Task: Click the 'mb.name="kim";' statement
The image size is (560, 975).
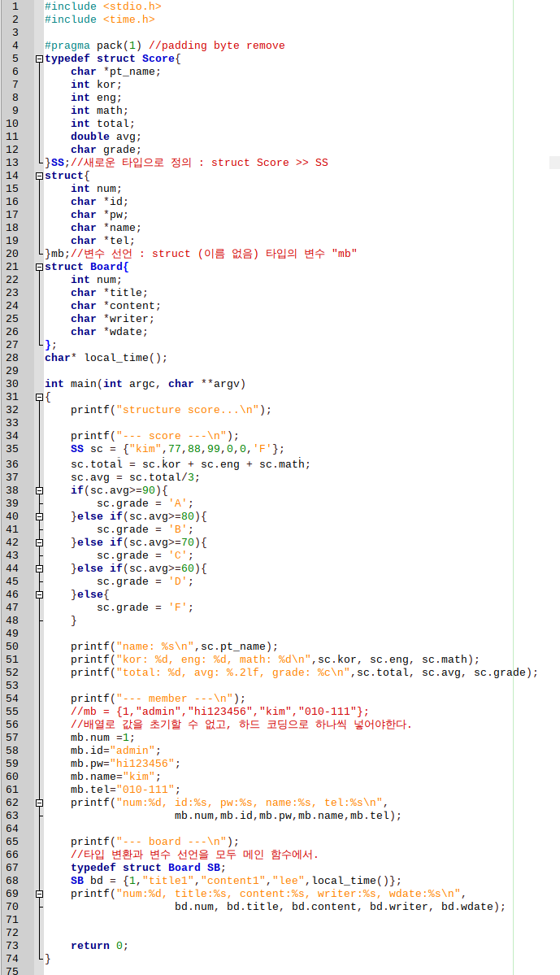Action: coord(115,777)
